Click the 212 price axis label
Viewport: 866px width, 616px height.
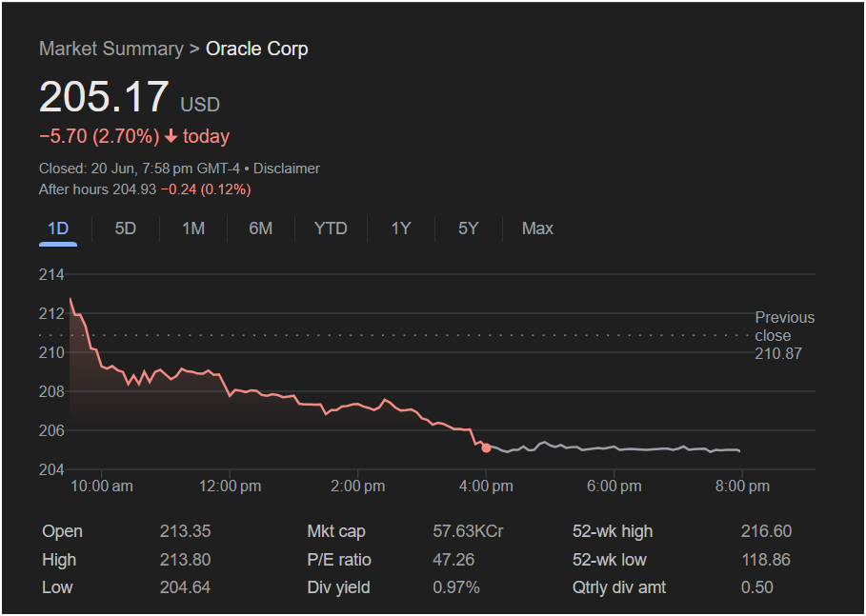[x=51, y=313]
